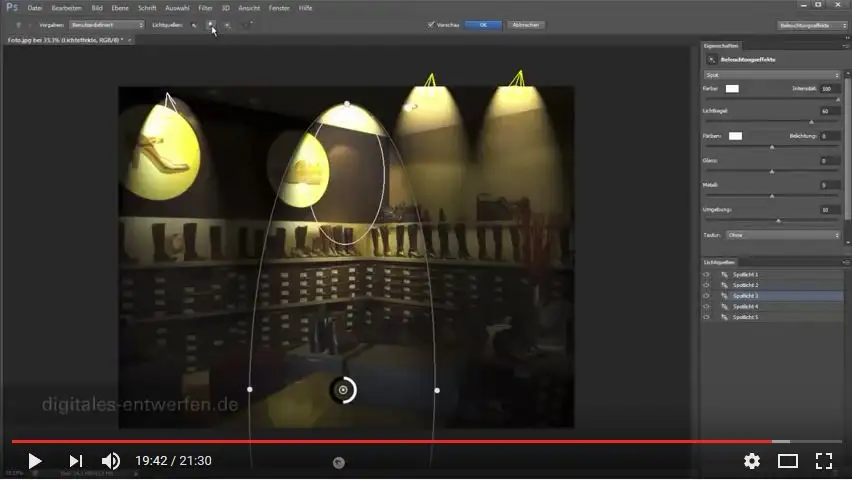This screenshot has width=852, height=480.
Task: Open the Lichtquellen panel flyout menu
Action: pos(845,263)
